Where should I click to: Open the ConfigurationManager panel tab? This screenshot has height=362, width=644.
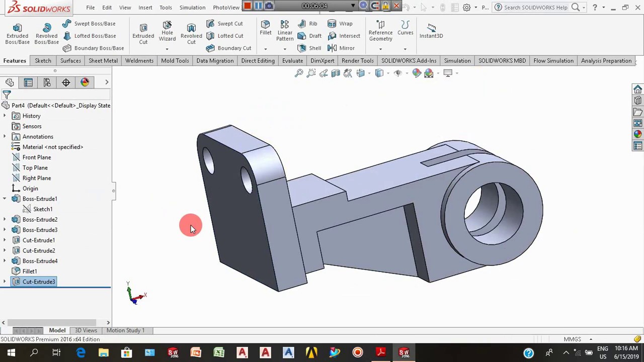(x=47, y=82)
